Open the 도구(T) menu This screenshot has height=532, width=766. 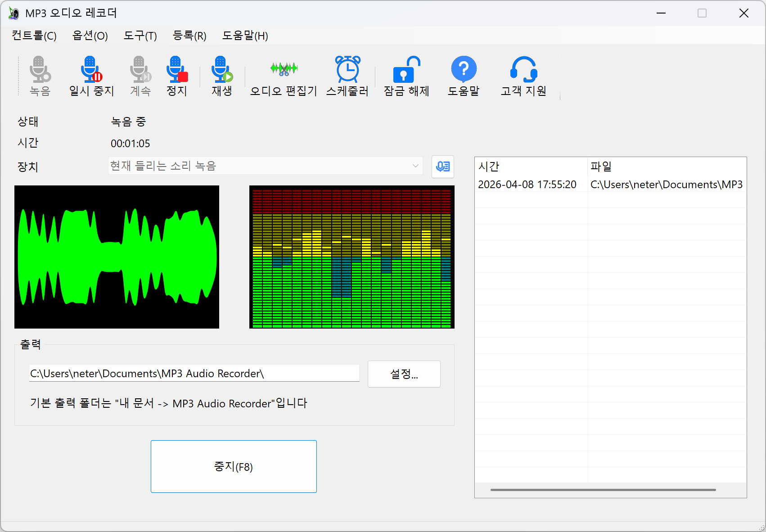(x=140, y=36)
